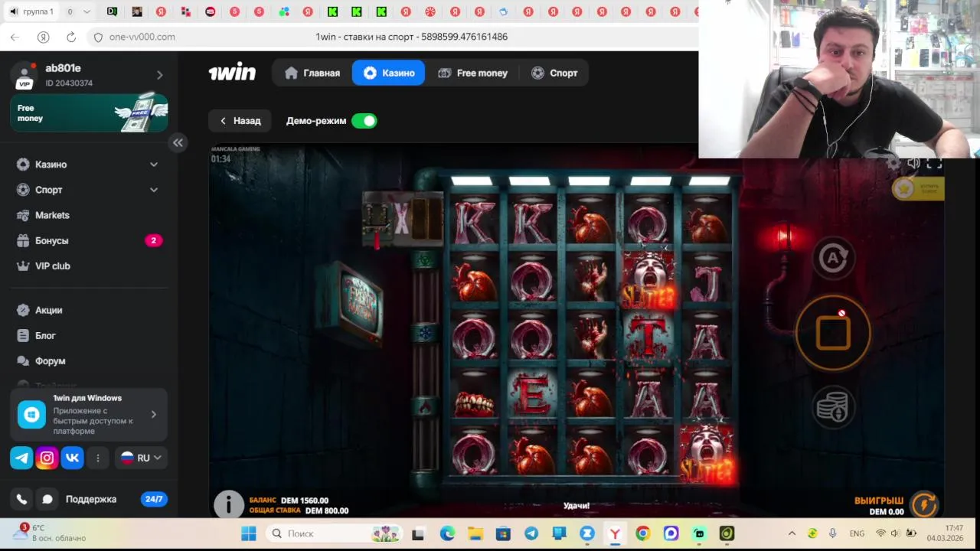Go to the Спорт tab
Image resolution: width=980 pixels, height=551 pixels.
pyautogui.click(x=554, y=73)
